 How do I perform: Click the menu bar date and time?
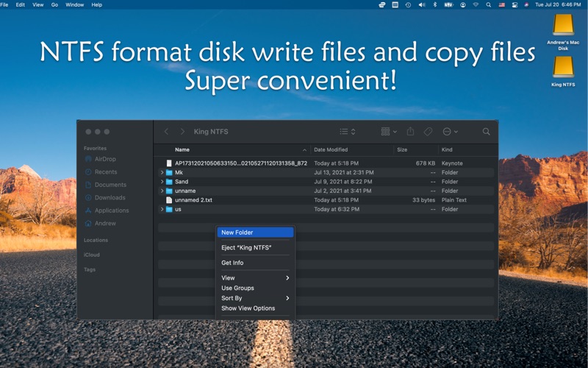click(x=558, y=5)
